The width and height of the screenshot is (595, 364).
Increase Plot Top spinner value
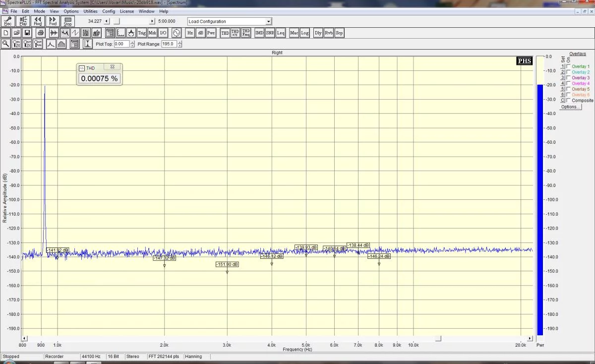(x=132, y=42)
